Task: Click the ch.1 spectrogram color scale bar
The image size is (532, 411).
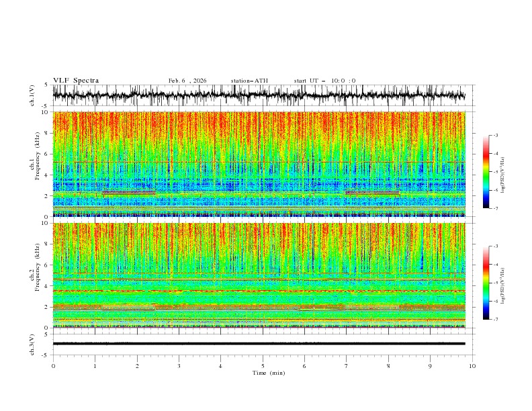Action: 486,171
